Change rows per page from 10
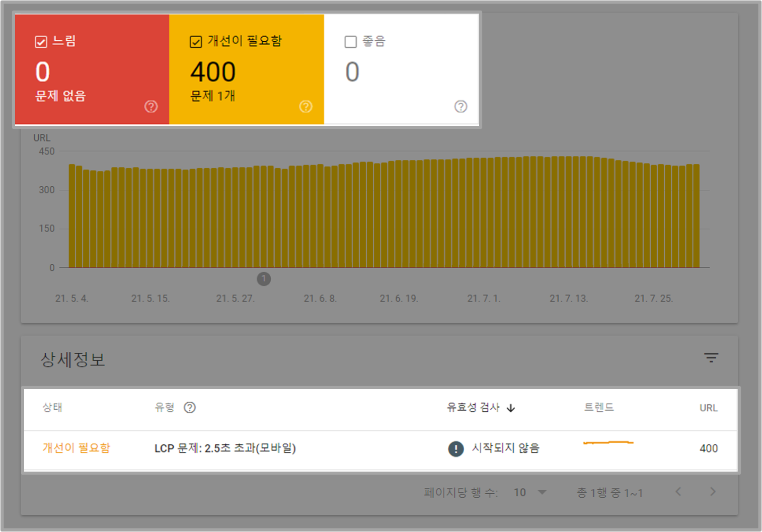 [529, 492]
